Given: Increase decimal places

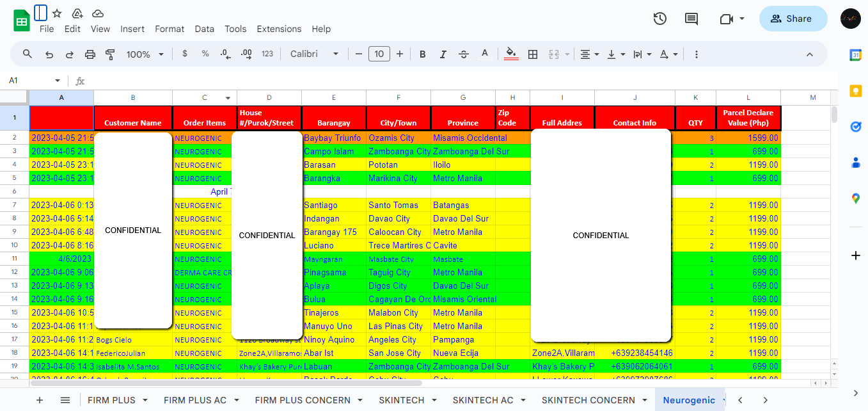Looking at the screenshot, I should coord(246,54).
